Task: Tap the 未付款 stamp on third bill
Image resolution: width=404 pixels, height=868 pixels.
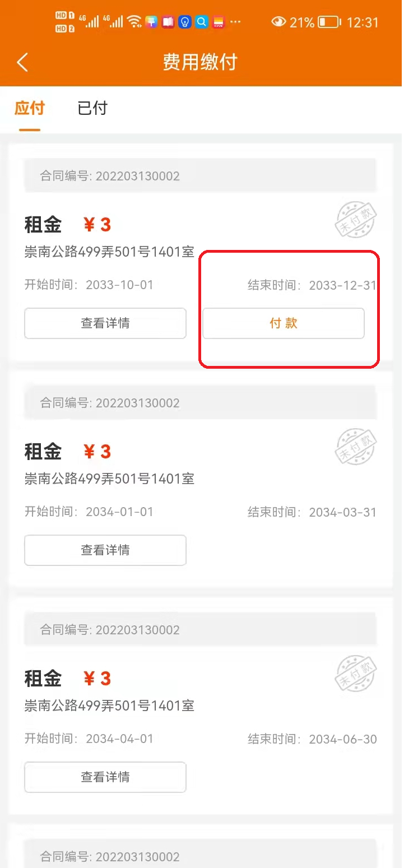Action: (x=356, y=674)
